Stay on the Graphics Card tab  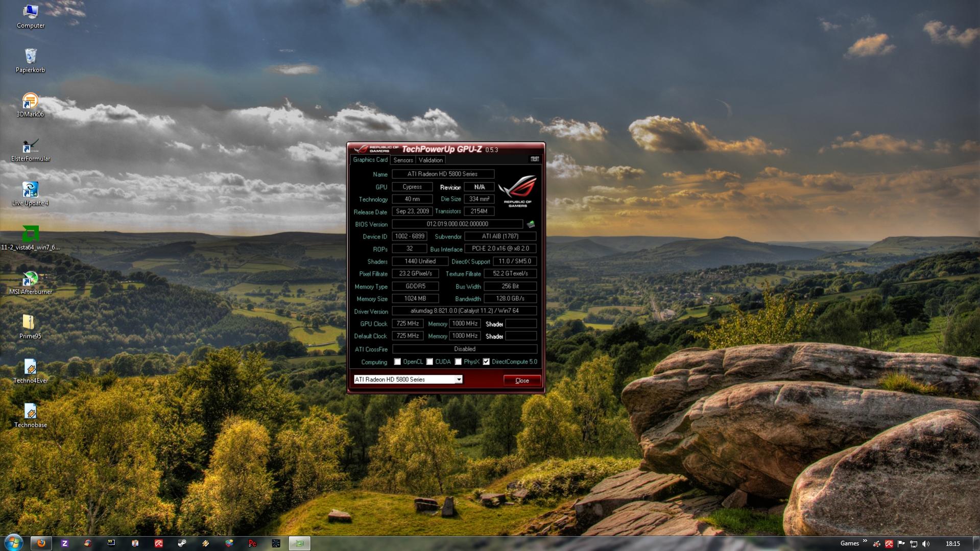click(x=370, y=160)
